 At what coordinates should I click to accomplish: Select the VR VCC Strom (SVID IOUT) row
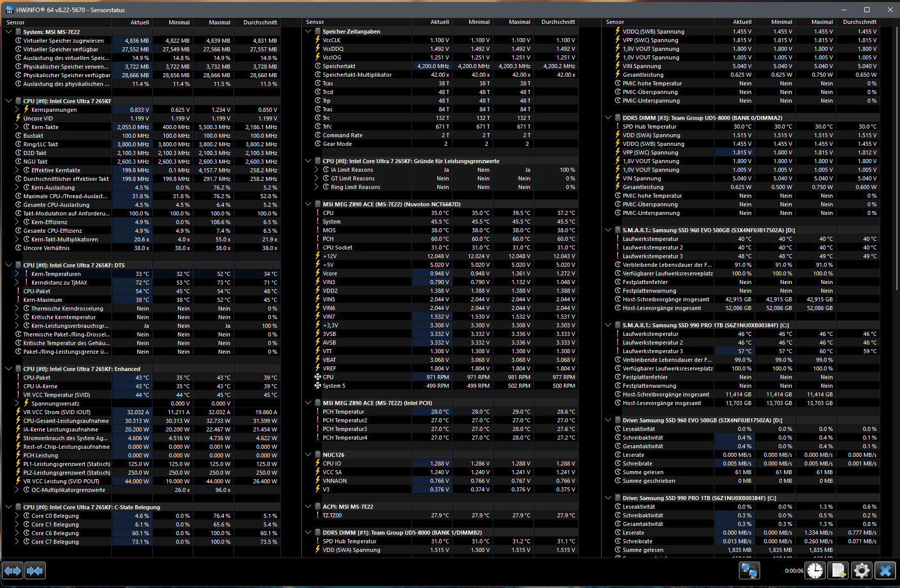click(x=142, y=412)
